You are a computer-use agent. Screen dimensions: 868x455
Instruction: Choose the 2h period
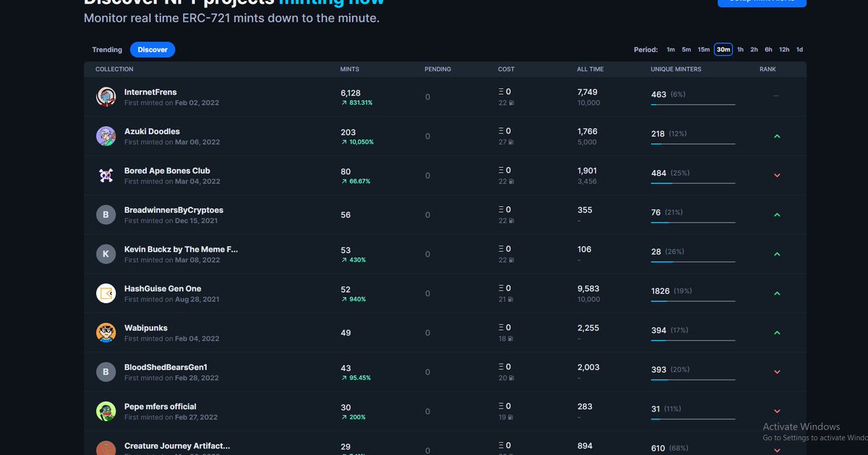point(754,50)
